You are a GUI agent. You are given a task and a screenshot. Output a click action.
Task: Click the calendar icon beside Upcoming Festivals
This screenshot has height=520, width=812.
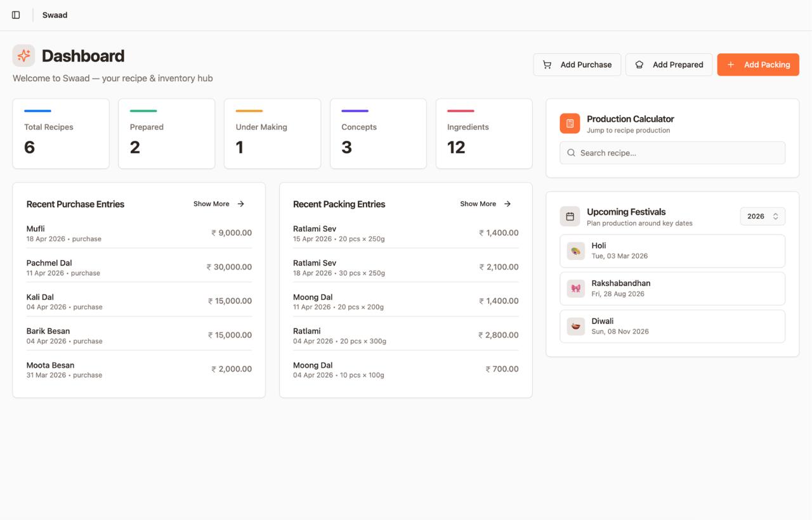tap(570, 216)
